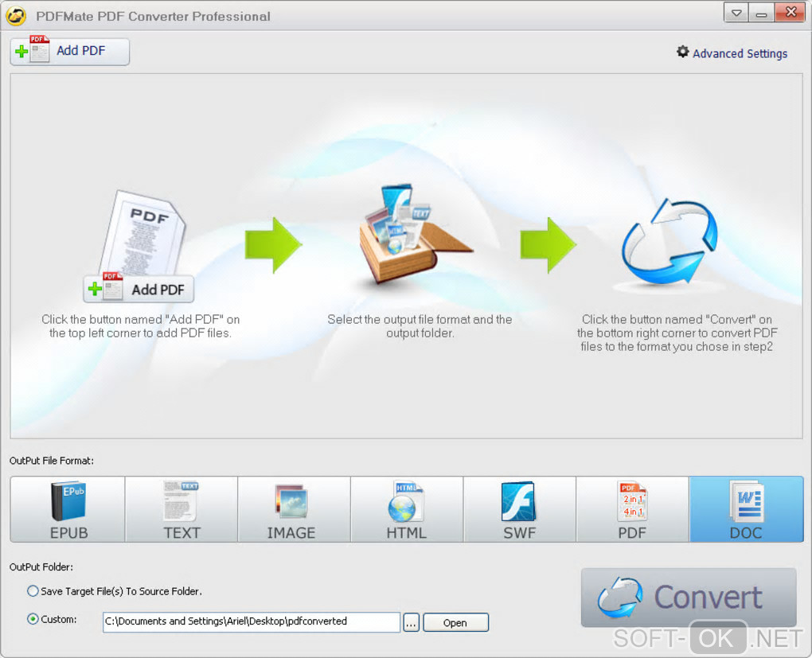
Task: Select DOC output format
Action: (746, 509)
